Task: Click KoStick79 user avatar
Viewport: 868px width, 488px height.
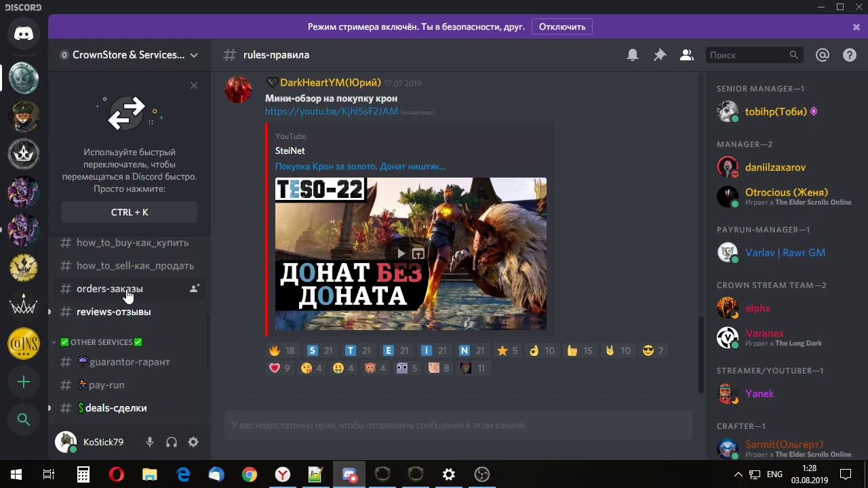Action: pyautogui.click(x=66, y=442)
